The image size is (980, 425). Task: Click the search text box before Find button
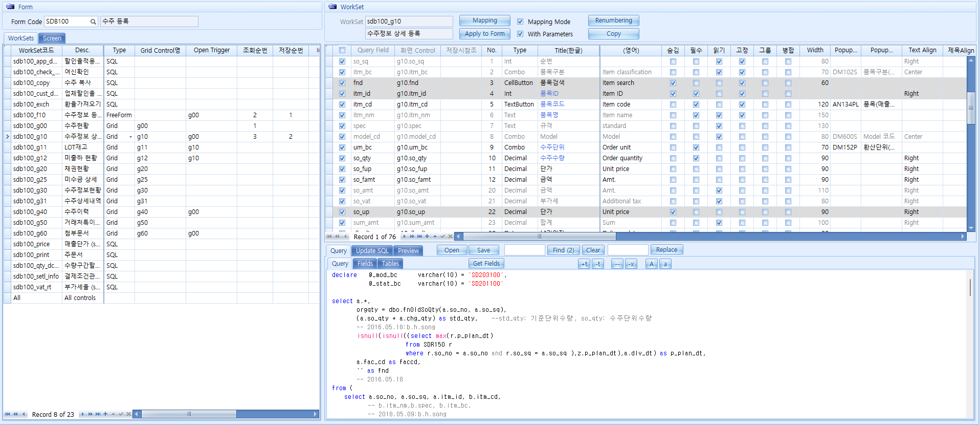click(x=524, y=250)
